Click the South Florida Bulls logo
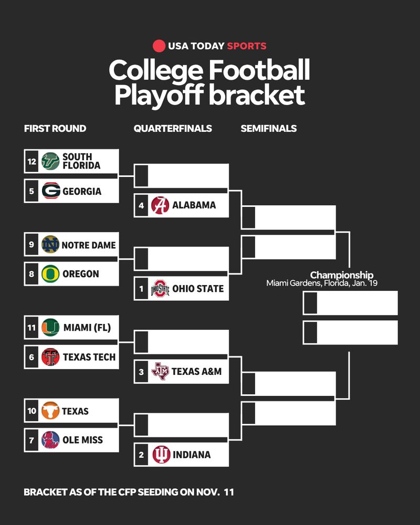This screenshot has height=525, width=420. tap(50, 161)
